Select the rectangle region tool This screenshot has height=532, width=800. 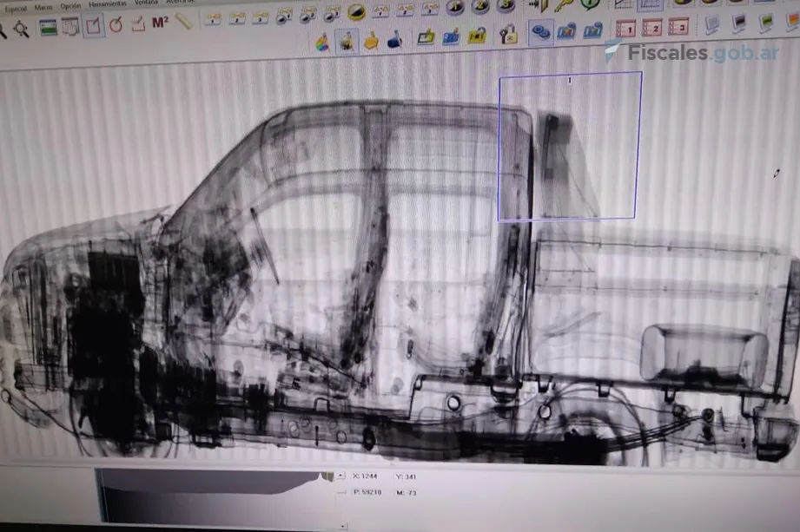pyautogui.click(x=93, y=25)
